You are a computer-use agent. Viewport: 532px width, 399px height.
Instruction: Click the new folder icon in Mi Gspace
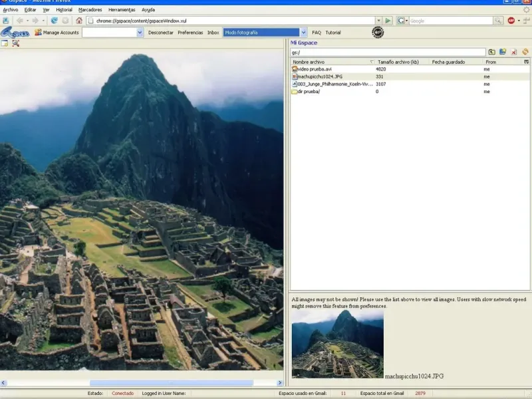[503, 52]
